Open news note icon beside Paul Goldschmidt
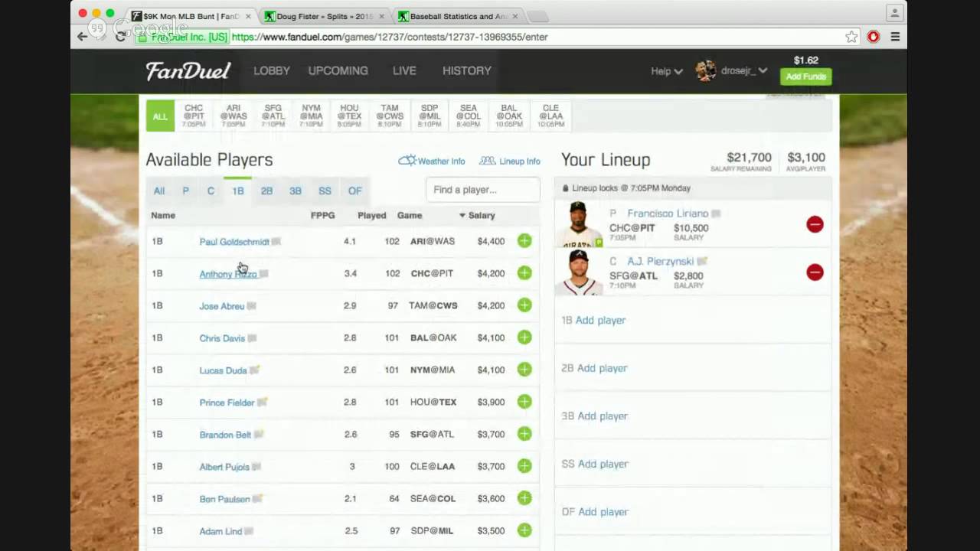Viewport: 980px width, 551px height. 276,242
